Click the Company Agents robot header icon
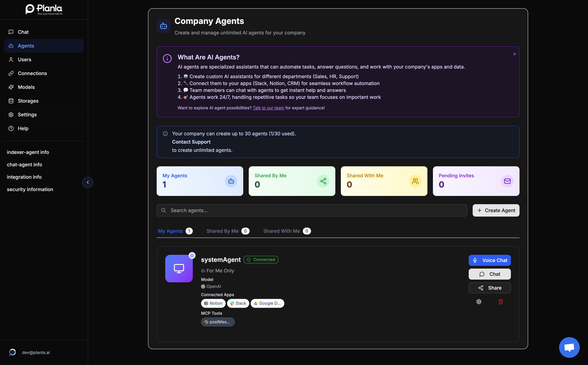Viewport: 588px width, 365px height. [x=164, y=26]
